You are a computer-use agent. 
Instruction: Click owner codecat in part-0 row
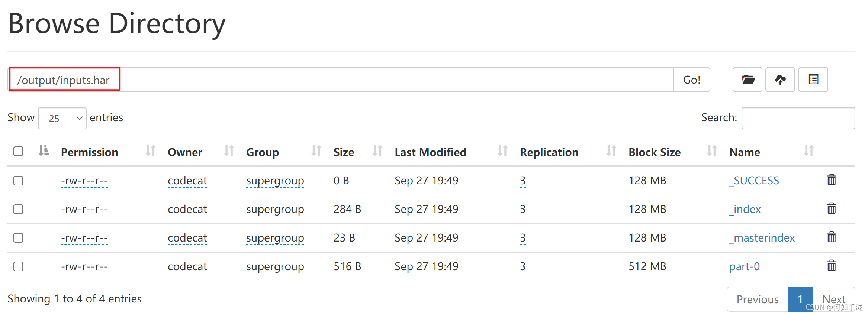pos(187,266)
